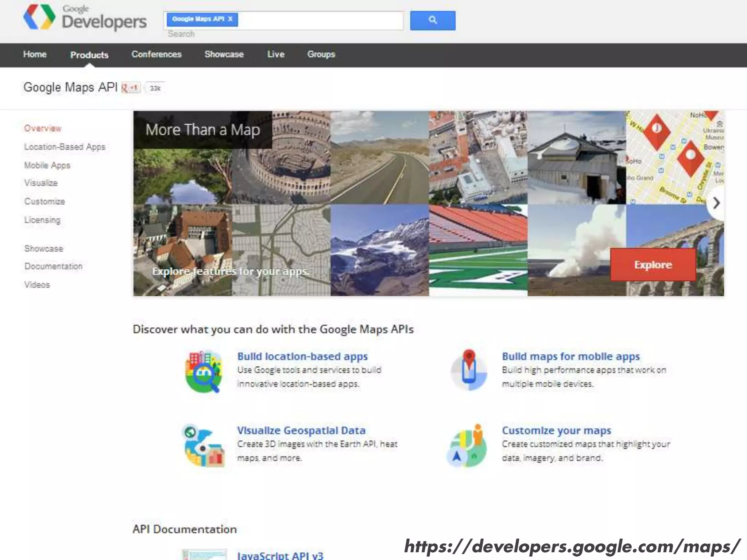Open Documentation in the sidebar
Viewport: 747px width, 560px height.
click(x=53, y=266)
